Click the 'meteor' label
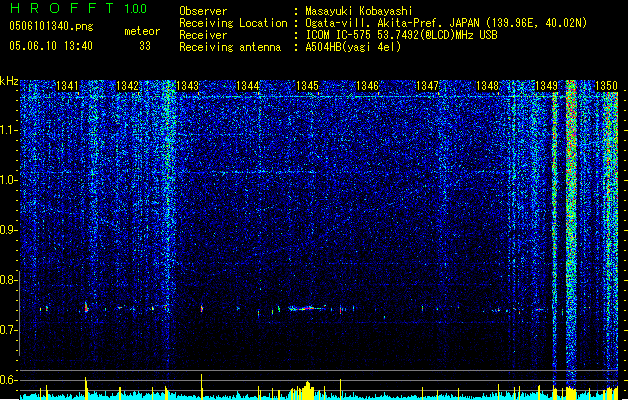The image size is (629, 400). pyautogui.click(x=142, y=31)
